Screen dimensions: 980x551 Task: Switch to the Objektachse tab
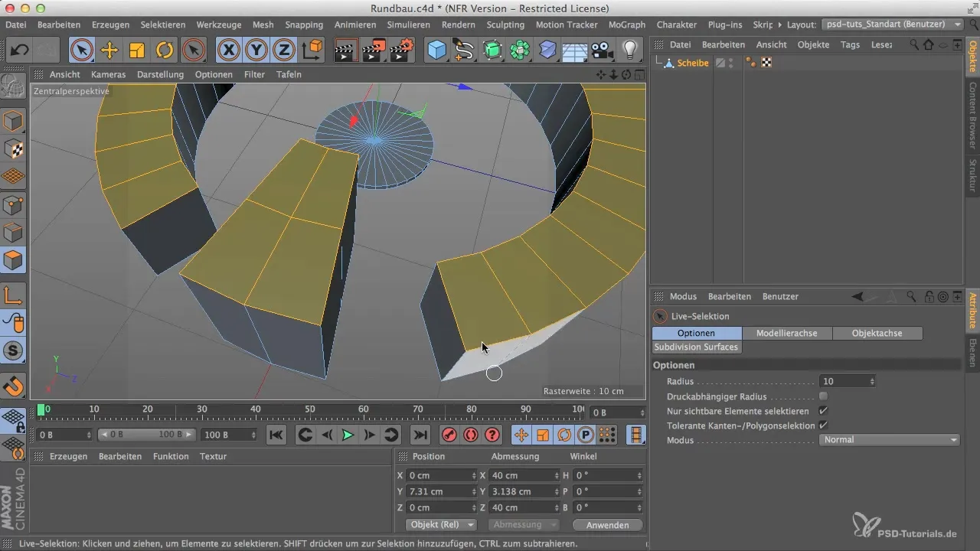click(877, 333)
